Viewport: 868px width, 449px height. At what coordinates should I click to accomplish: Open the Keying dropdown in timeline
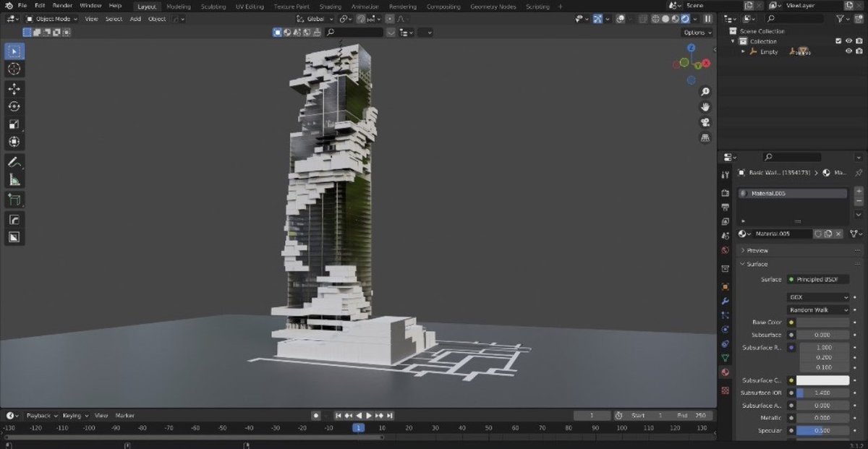click(75, 416)
